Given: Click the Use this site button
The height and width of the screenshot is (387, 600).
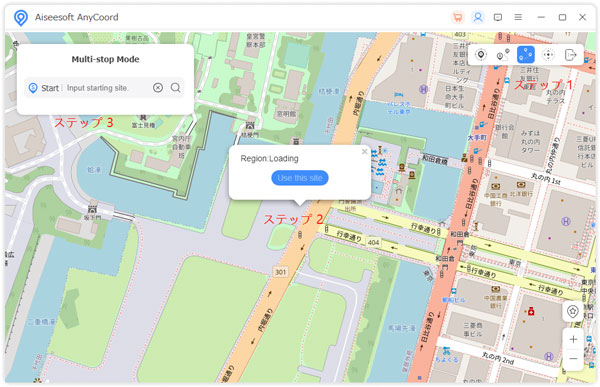Looking at the screenshot, I should click(300, 178).
